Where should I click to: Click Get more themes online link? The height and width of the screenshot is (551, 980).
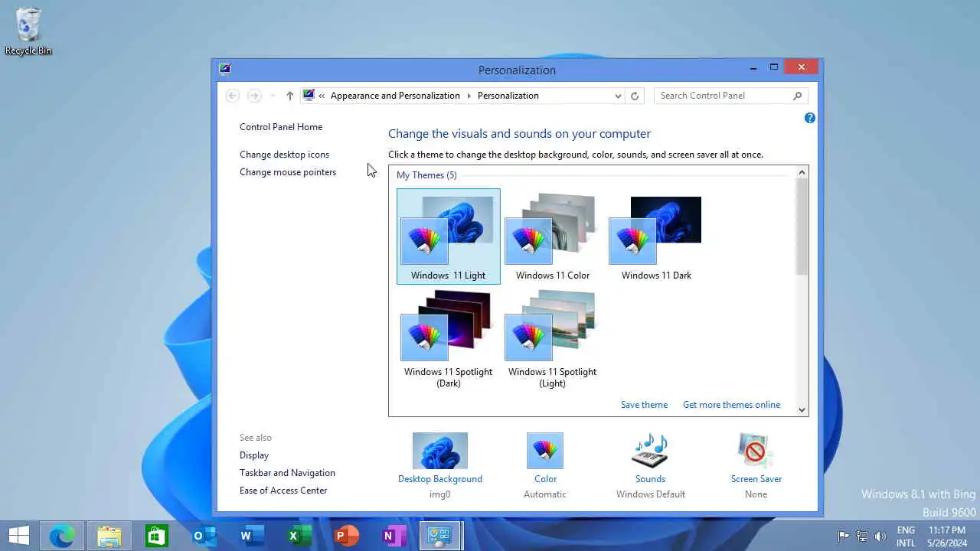pos(731,405)
